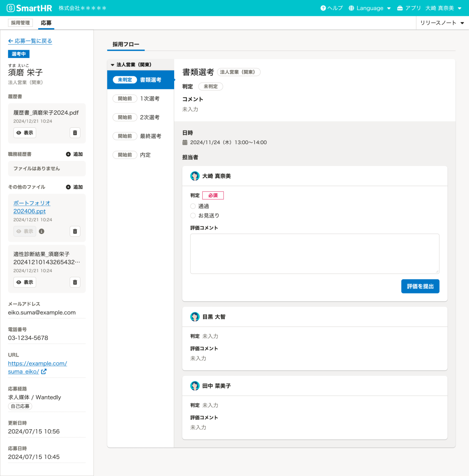Click the SmartHR logo

click(x=29, y=8)
